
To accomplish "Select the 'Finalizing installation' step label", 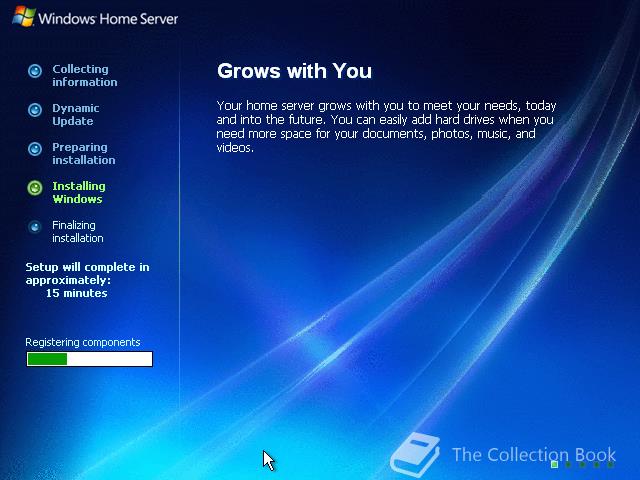I will pyautogui.click(x=78, y=232).
